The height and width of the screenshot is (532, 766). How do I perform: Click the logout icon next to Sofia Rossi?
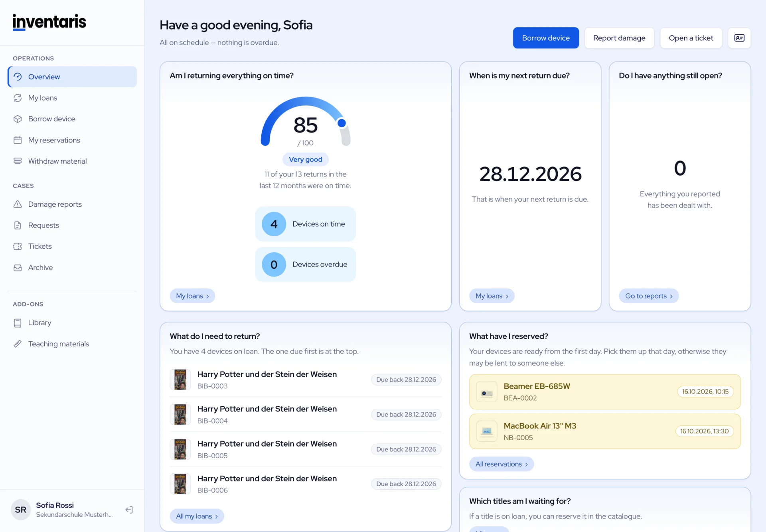(x=129, y=510)
